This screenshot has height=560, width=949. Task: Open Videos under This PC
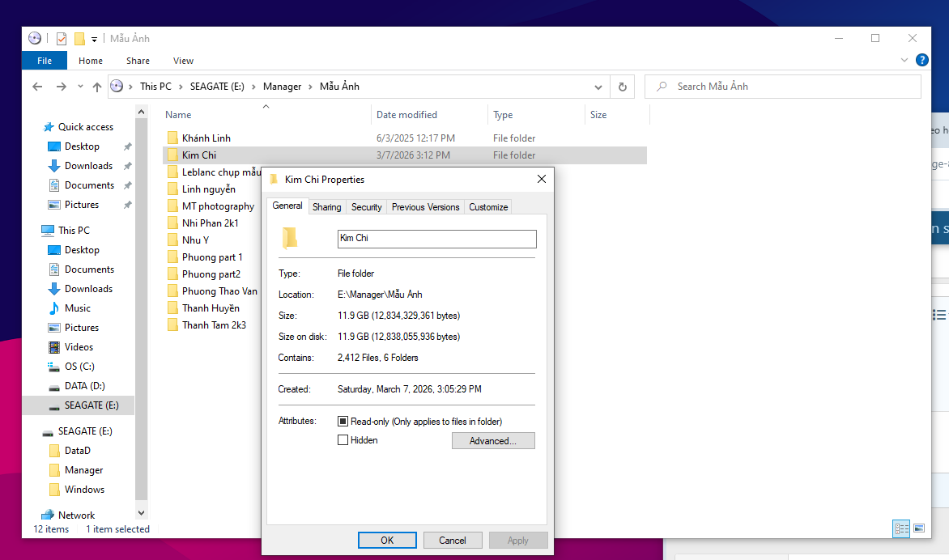pyautogui.click(x=79, y=346)
